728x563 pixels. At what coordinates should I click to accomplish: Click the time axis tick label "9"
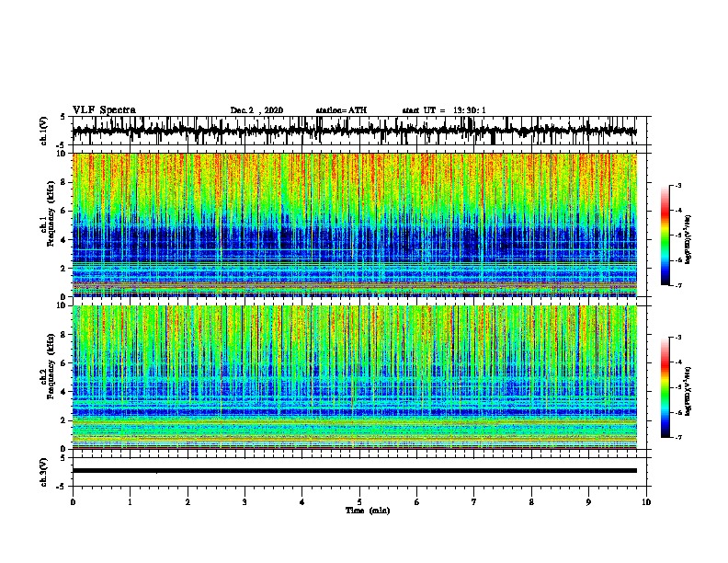pyautogui.click(x=588, y=502)
